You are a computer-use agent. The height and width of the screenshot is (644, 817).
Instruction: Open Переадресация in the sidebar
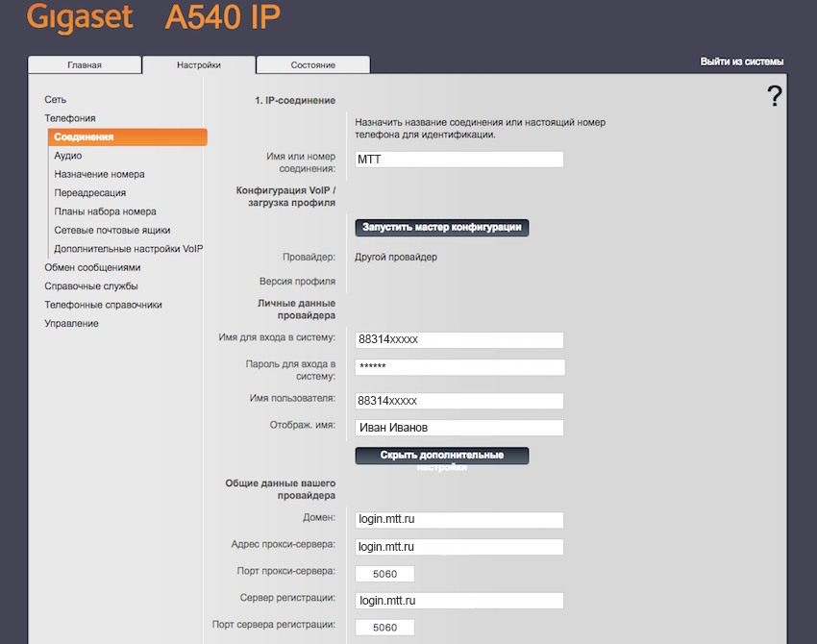click(89, 193)
